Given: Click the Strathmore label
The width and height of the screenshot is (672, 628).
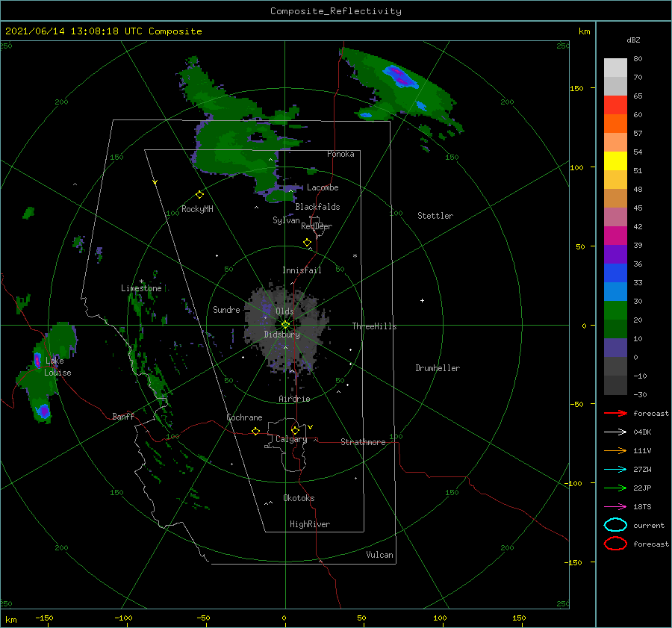Looking at the screenshot, I should coord(363,442).
